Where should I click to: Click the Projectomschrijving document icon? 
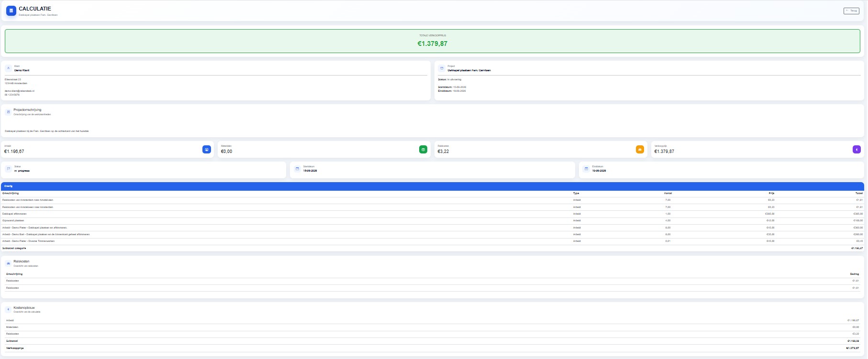8,112
